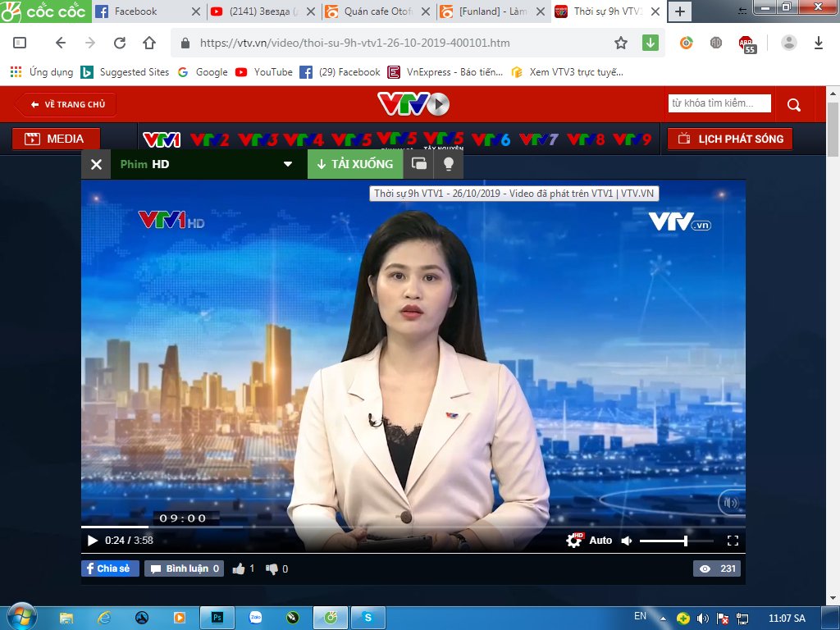This screenshot has width=840, height=630.
Task: Click the EN language indicator
Action: (x=640, y=617)
